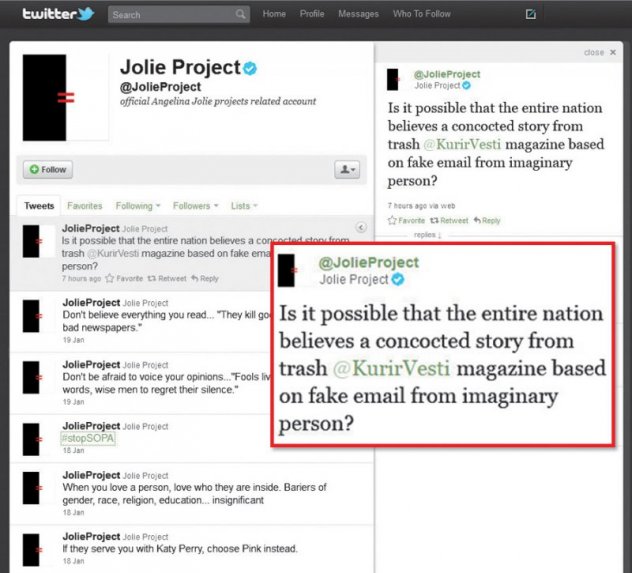Open the compose new tweet icon
The height and width of the screenshot is (573, 632).
click(531, 14)
